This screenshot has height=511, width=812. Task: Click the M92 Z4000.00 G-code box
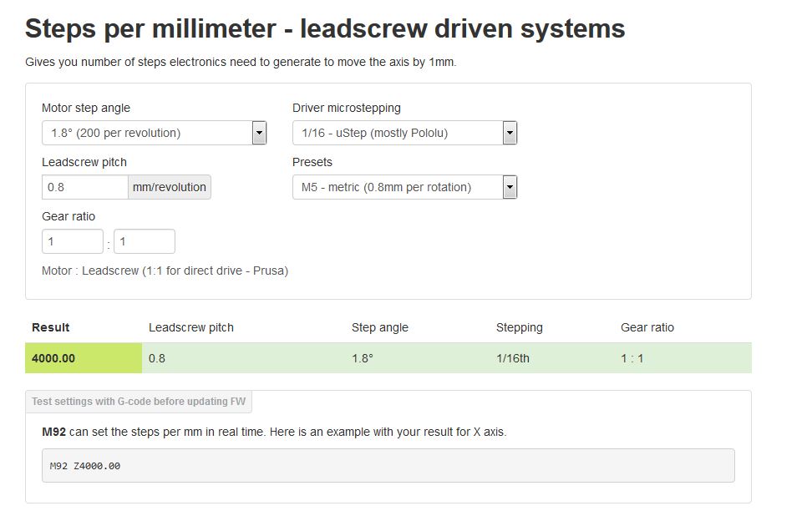[388, 466]
